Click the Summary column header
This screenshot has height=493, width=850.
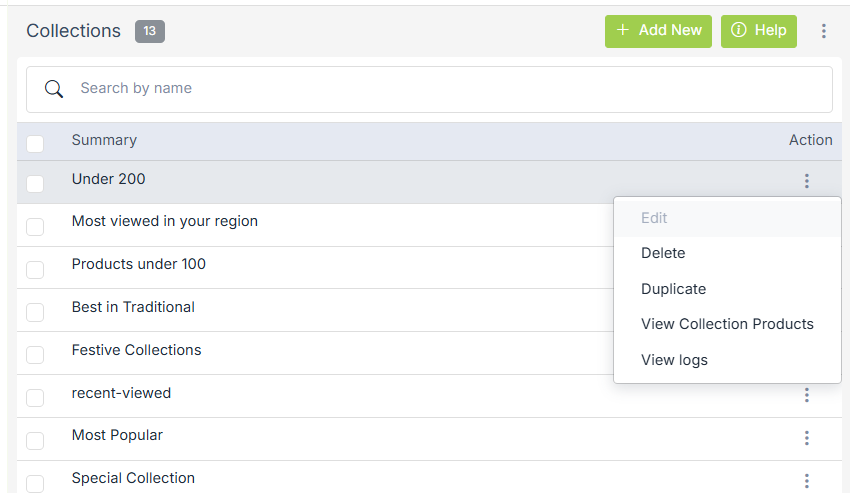[104, 140]
